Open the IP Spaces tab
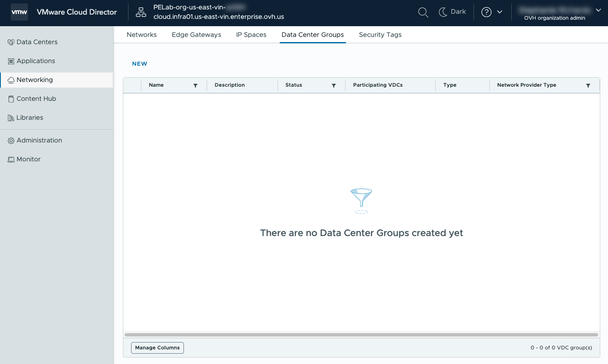This screenshot has height=364, width=608. (251, 35)
